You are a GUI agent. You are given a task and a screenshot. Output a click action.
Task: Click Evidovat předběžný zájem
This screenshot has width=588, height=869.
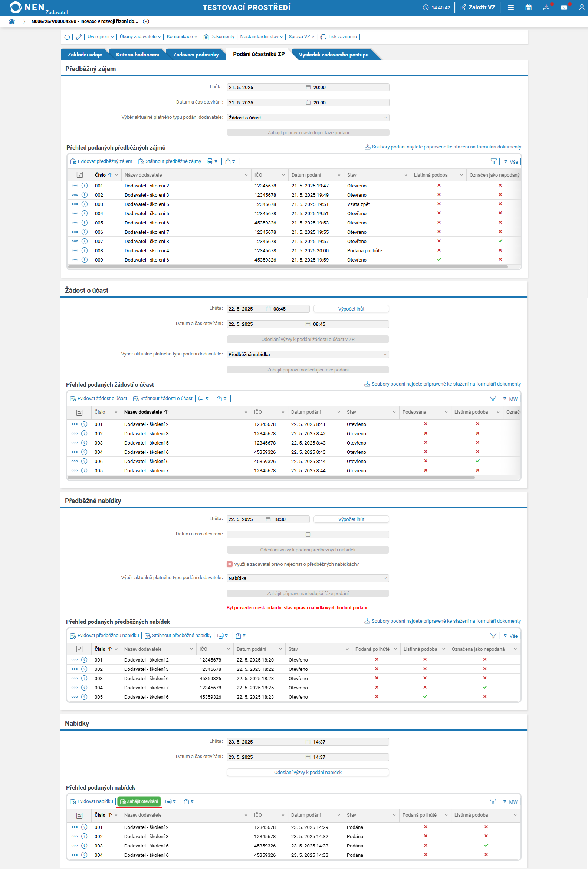tap(101, 161)
